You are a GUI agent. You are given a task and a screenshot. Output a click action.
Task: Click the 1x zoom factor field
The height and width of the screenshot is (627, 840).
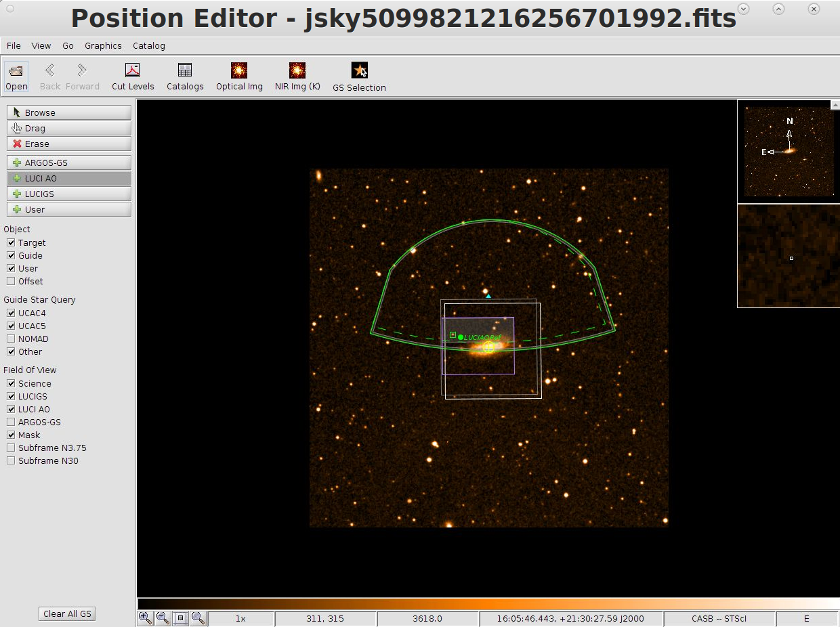pos(240,618)
